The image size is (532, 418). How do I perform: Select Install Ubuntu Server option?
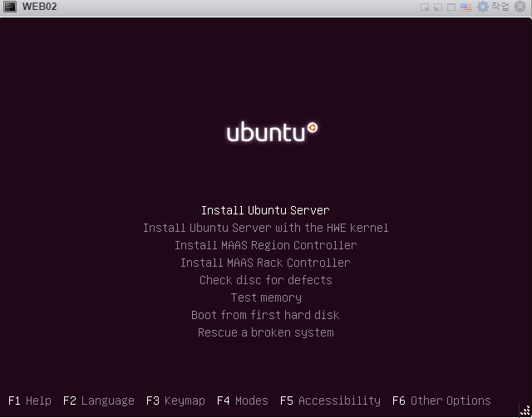click(265, 210)
